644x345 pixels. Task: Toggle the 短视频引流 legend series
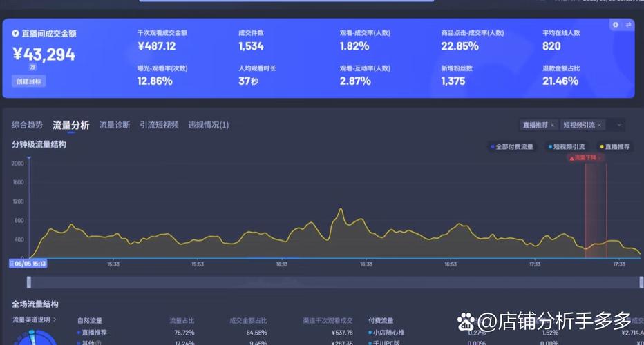[567, 146]
